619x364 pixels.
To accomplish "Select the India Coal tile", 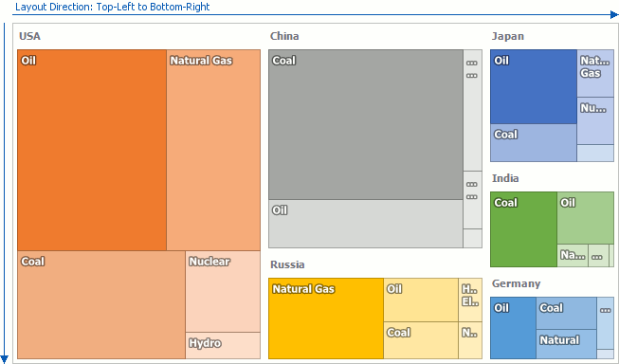I will pos(524,229).
